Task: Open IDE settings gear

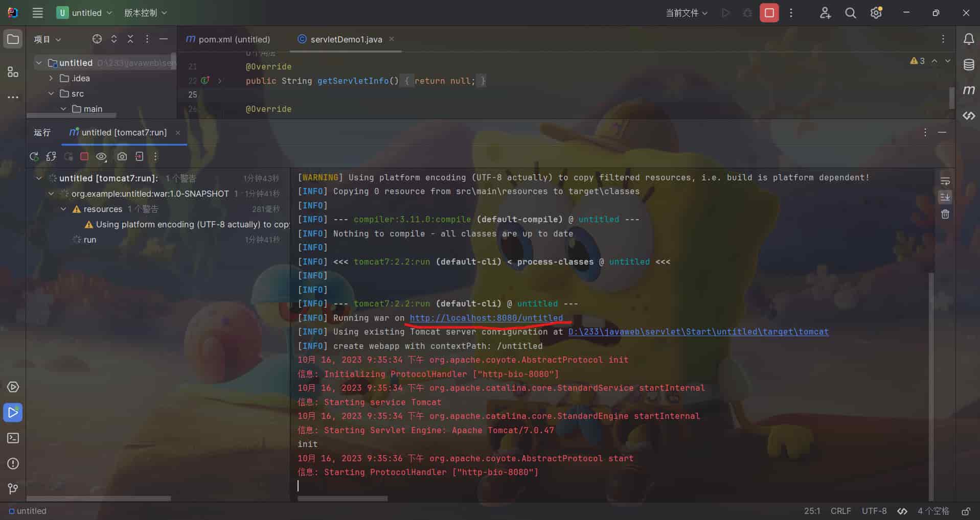Action: (x=876, y=13)
